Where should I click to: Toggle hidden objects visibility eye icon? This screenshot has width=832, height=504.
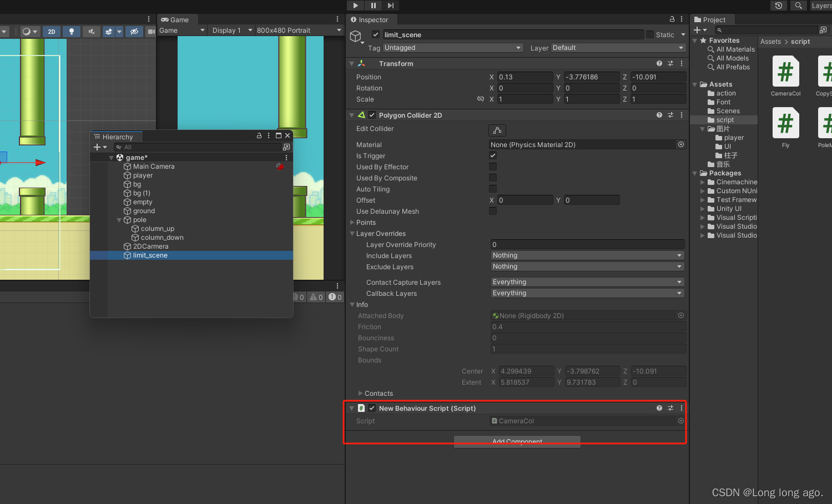[134, 32]
